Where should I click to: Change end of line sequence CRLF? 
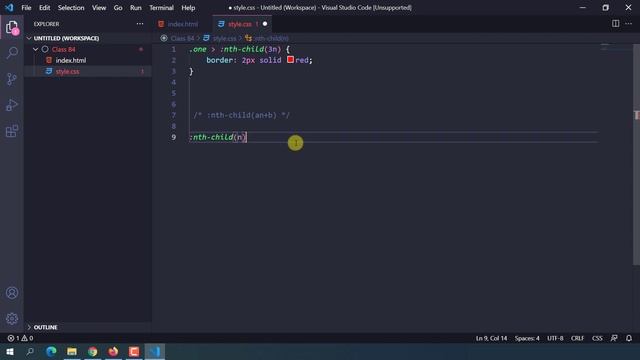tap(577, 338)
